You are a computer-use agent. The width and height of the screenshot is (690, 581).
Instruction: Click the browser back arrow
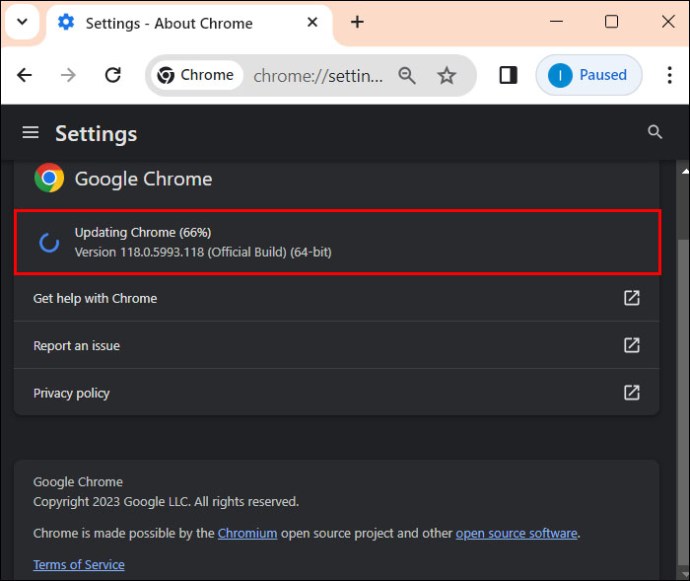(x=25, y=75)
